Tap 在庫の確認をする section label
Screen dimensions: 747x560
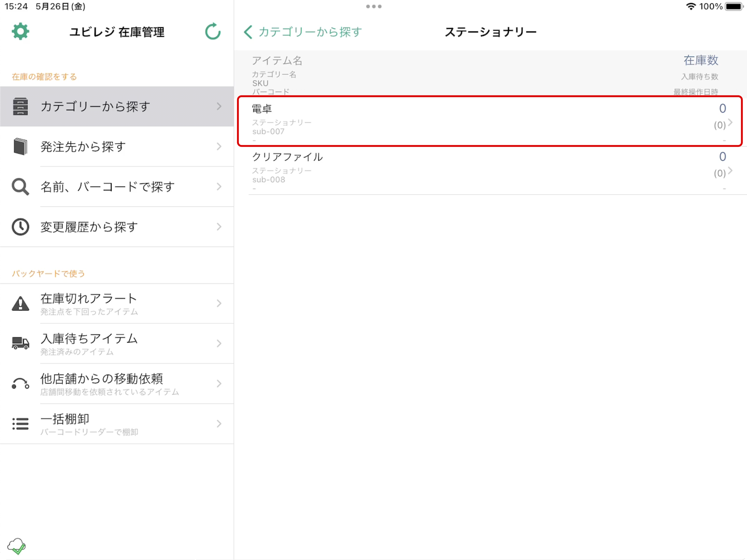44,76
